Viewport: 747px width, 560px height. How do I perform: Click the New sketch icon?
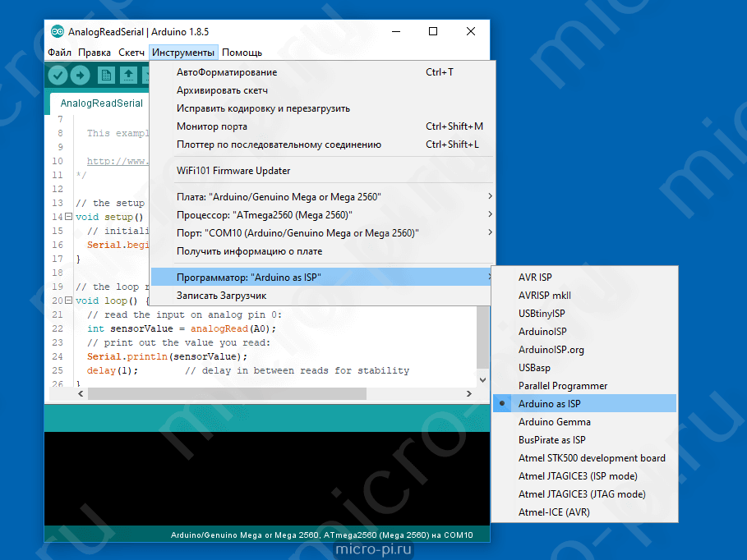pyautogui.click(x=106, y=76)
